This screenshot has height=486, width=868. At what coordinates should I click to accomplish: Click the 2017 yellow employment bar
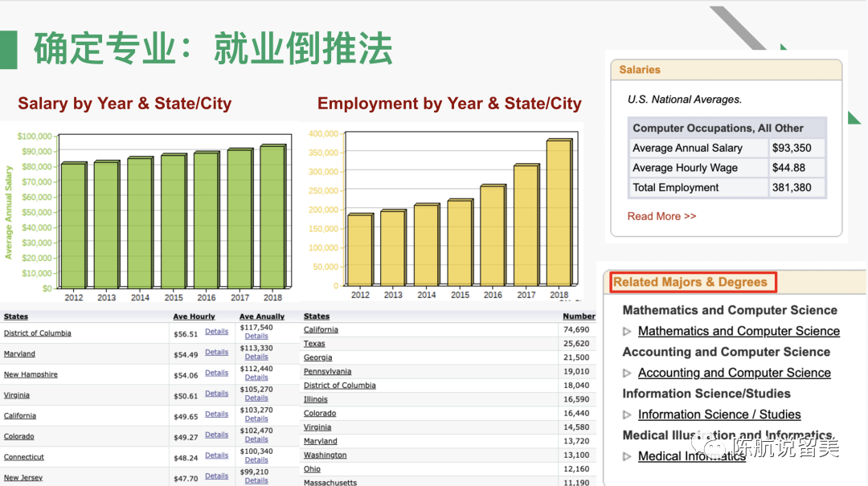pyautogui.click(x=526, y=225)
